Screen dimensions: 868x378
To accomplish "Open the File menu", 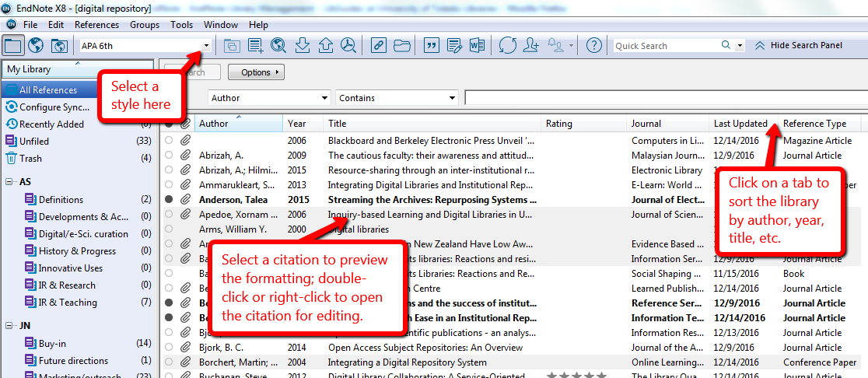I will (x=30, y=24).
